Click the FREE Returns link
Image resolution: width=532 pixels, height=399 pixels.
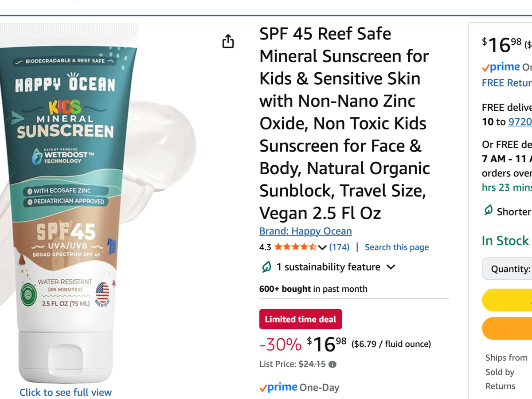[507, 83]
